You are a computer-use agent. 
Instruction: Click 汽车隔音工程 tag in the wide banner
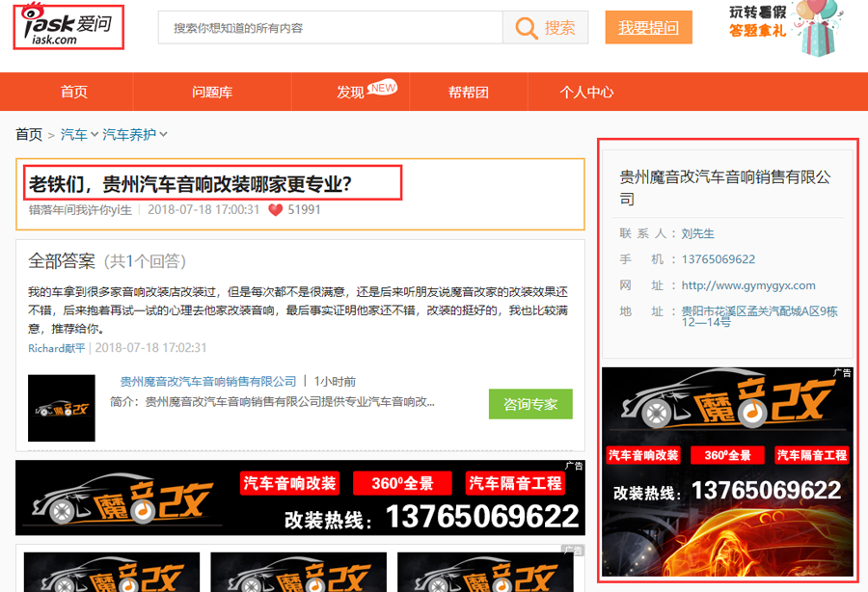tap(515, 483)
